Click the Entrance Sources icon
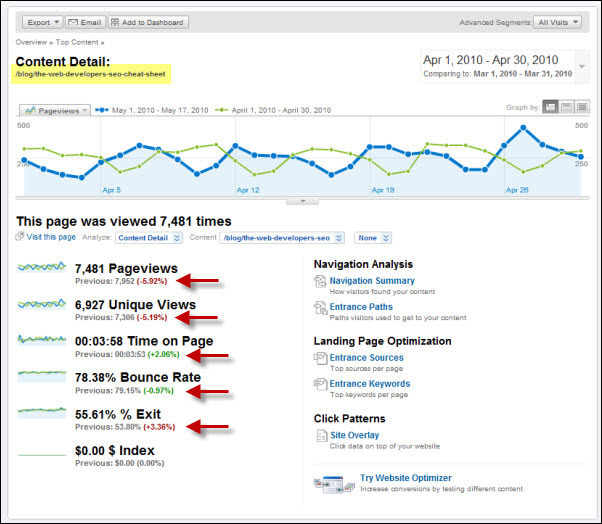The image size is (602, 524). click(x=320, y=358)
